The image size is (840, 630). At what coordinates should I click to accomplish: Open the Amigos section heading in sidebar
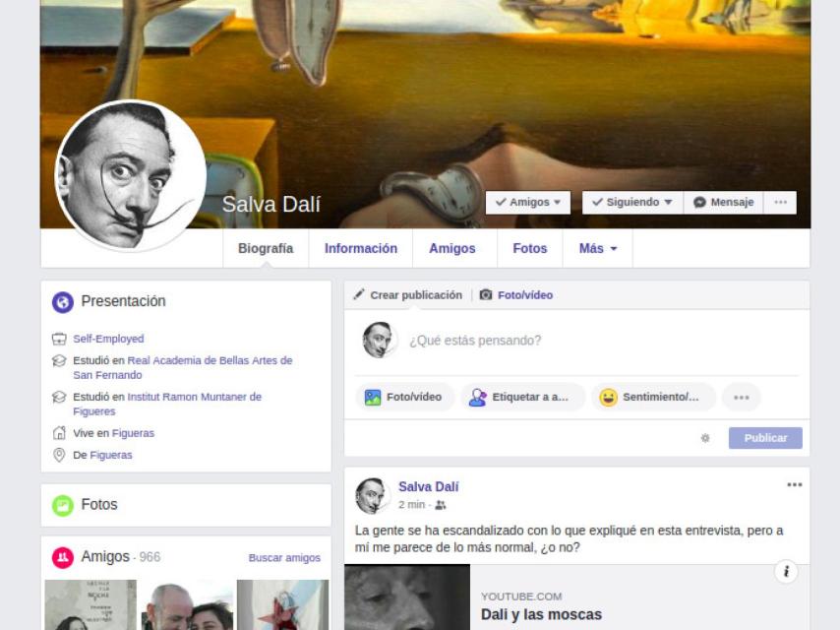(x=105, y=557)
